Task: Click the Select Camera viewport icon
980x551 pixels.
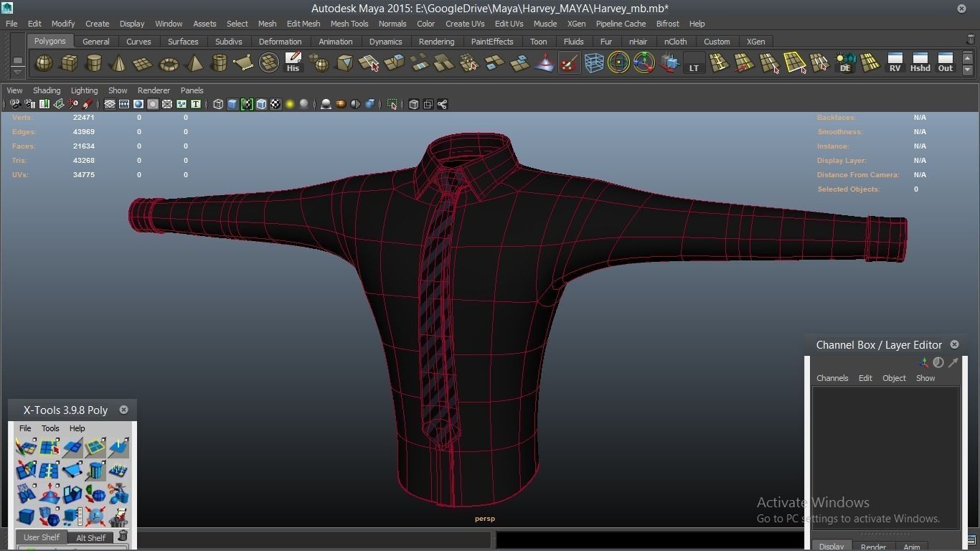Action: click(15, 105)
